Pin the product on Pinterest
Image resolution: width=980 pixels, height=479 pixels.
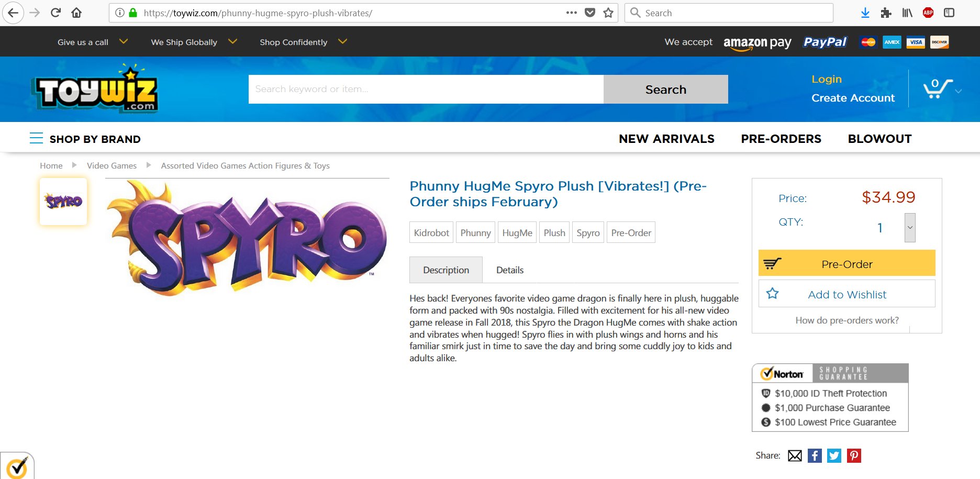tap(854, 455)
